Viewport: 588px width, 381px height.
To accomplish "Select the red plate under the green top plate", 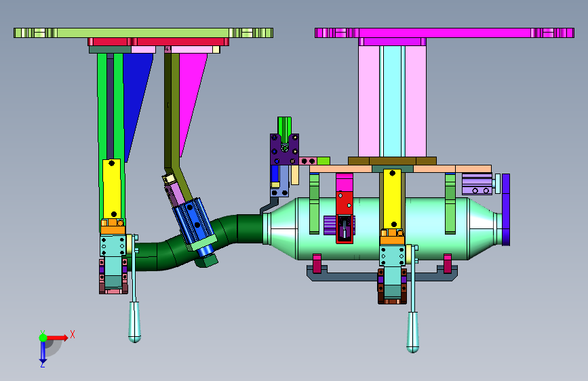I will (158, 41).
